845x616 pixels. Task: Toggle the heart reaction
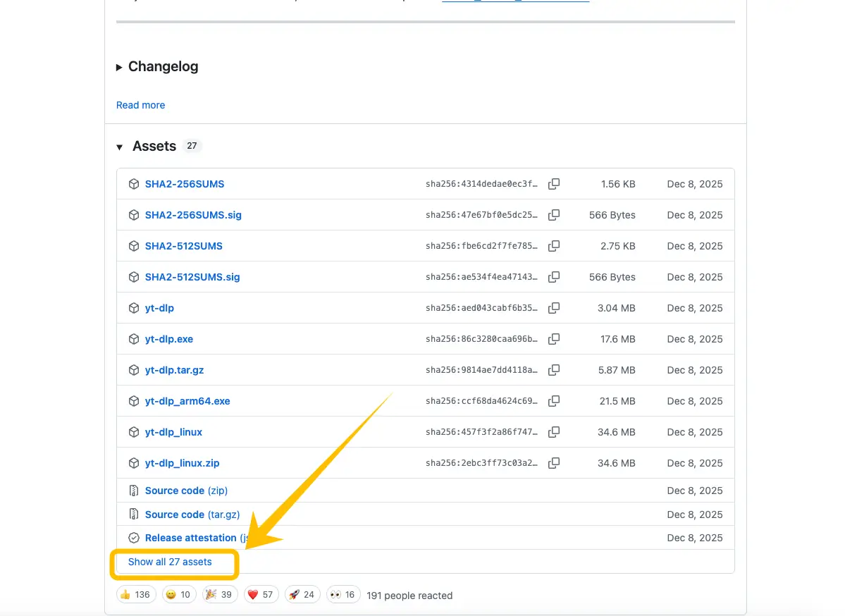261,594
